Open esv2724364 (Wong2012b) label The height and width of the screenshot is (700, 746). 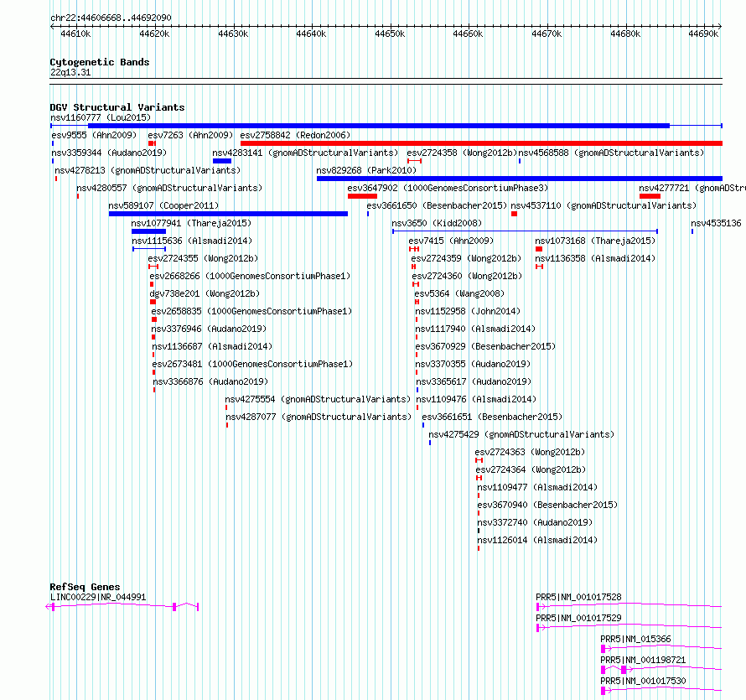[x=531, y=469]
